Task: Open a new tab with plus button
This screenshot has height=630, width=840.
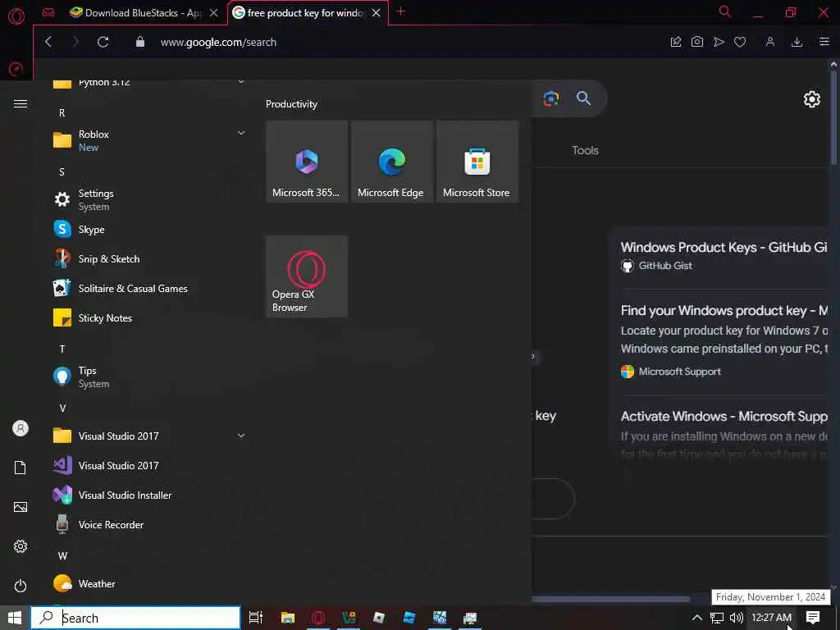Action: pyautogui.click(x=400, y=11)
